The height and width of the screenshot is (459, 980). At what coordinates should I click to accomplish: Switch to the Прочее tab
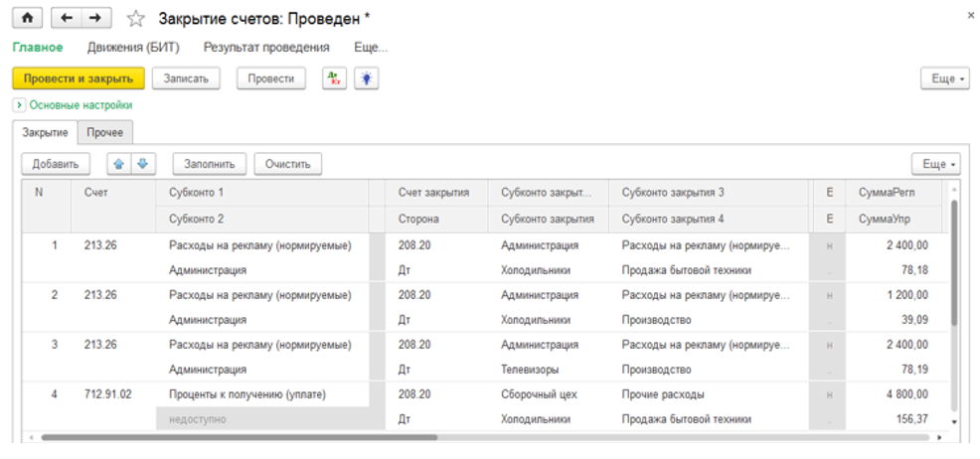[x=104, y=132]
